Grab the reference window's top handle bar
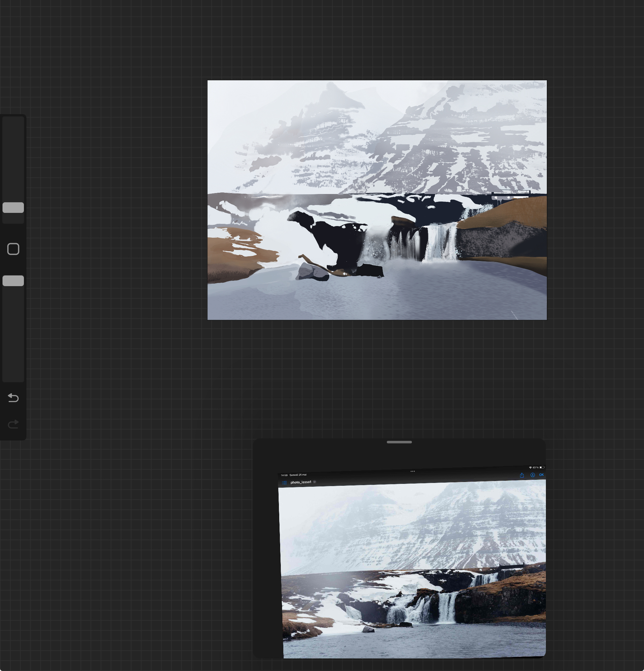The image size is (644, 671). [x=399, y=442]
